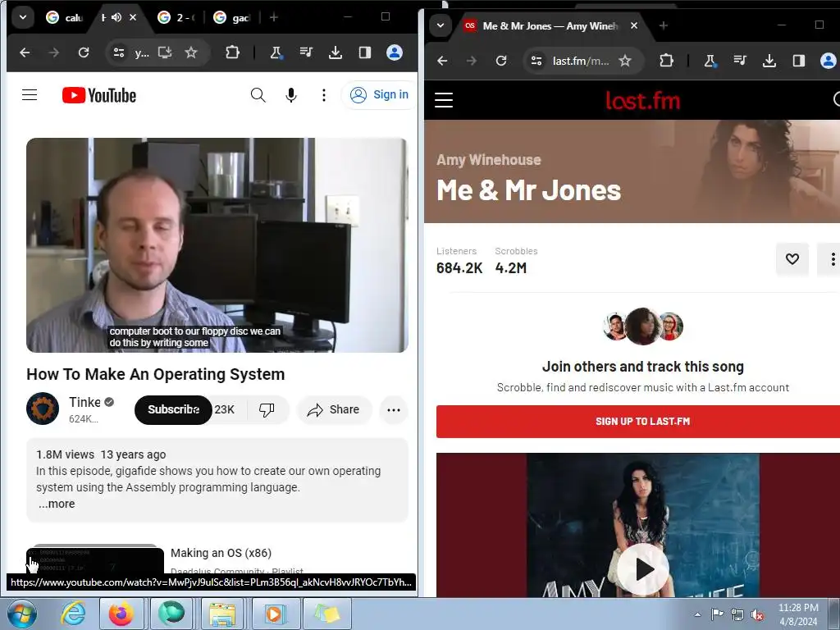Screen dimensions: 840x630
Task: Open 'Making an OS (x86)' playlist
Action: (221, 553)
